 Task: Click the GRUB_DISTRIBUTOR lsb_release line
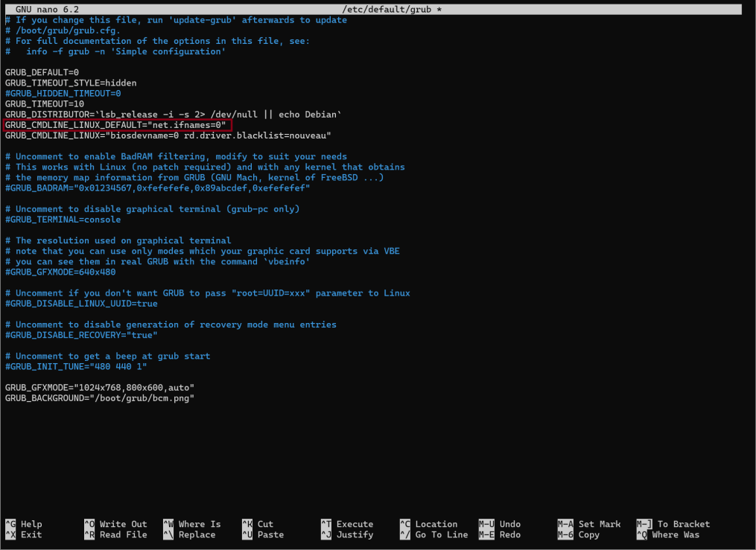(x=173, y=115)
